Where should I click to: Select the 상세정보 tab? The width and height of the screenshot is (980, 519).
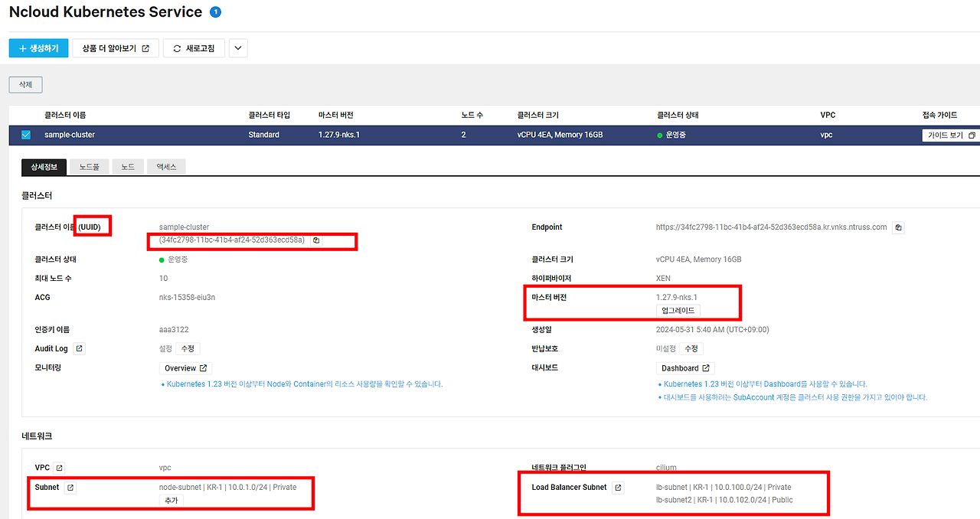44,166
